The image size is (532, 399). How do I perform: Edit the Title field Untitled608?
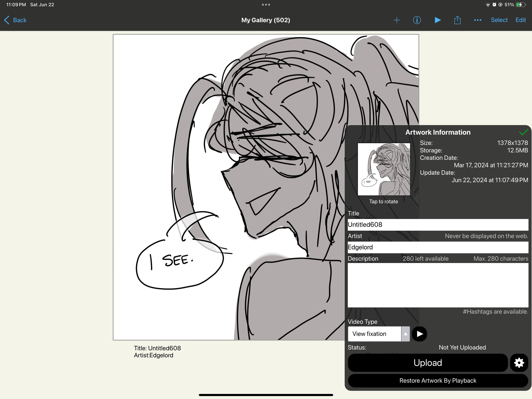(438, 224)
